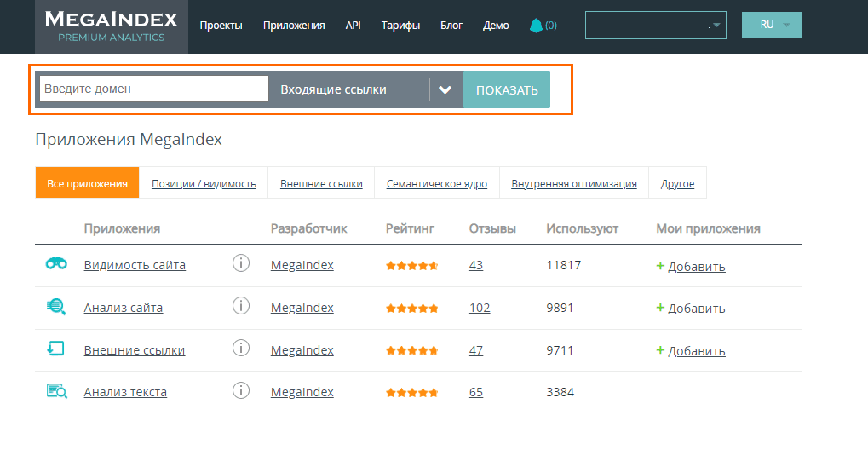This screenshot has height=450, width=868.
Task: Click the Рейтинг column header
Action: 411,228
